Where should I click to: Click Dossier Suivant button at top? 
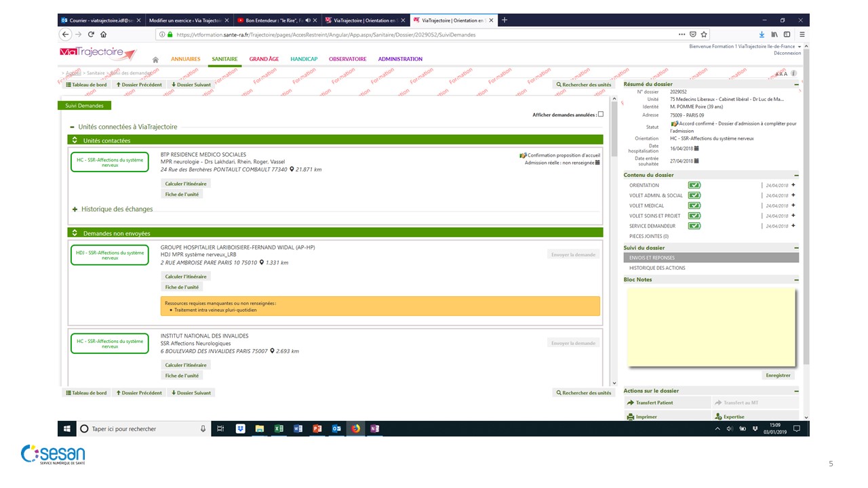pyautogui.click(x=191, y=85)
